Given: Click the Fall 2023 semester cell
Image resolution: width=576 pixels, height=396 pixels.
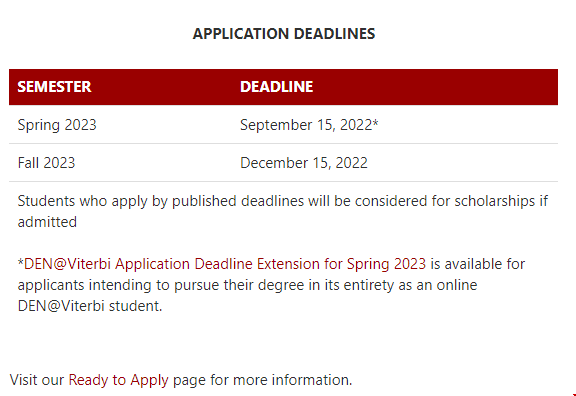Looking at the screenshot, I should 46,163.
